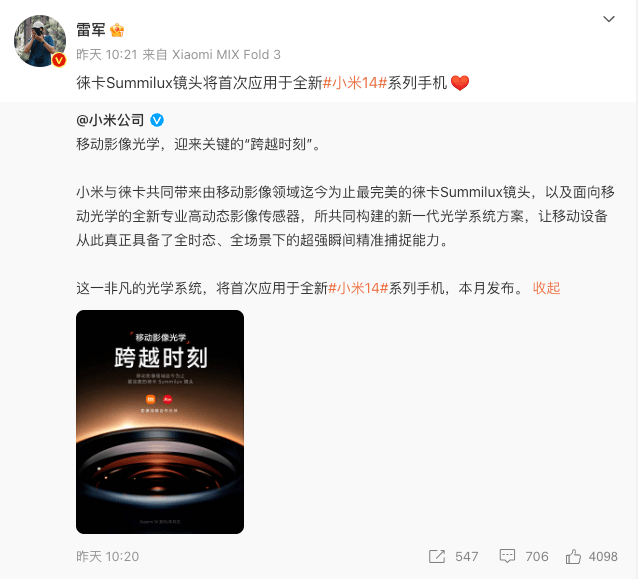The width and height of the screenshot is (638, 579).
Task: Visit the @小米公司 account link
Action: [110, 120]
